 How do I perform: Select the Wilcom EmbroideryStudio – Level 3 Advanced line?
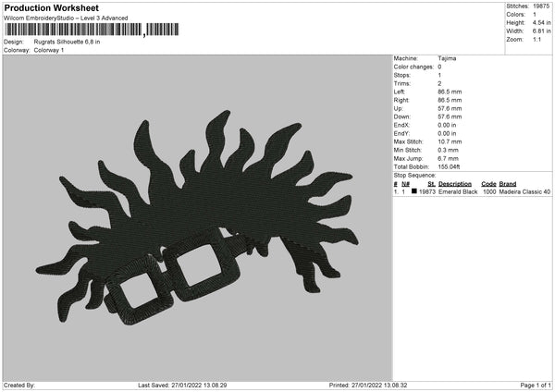(x=66, y=18)
